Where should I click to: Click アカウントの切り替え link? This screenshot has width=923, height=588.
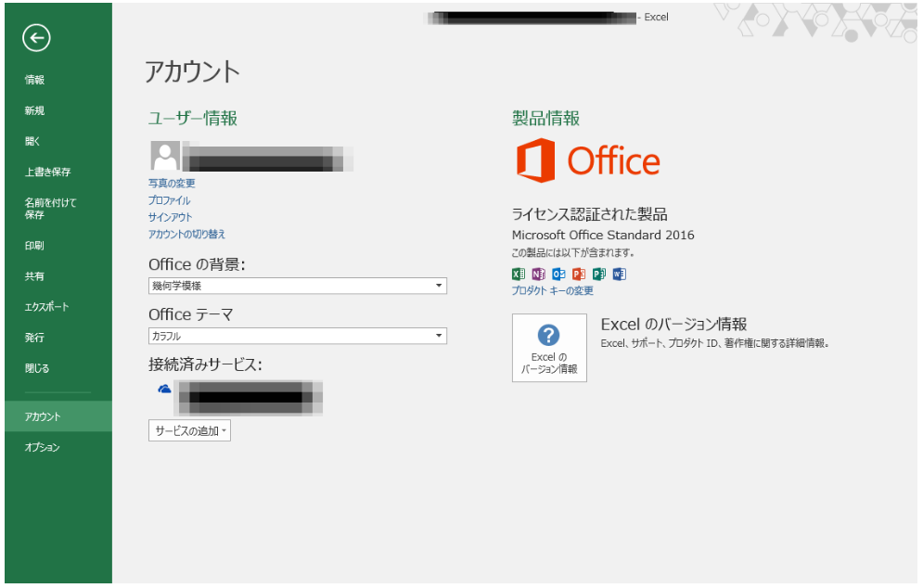point(186,234)
